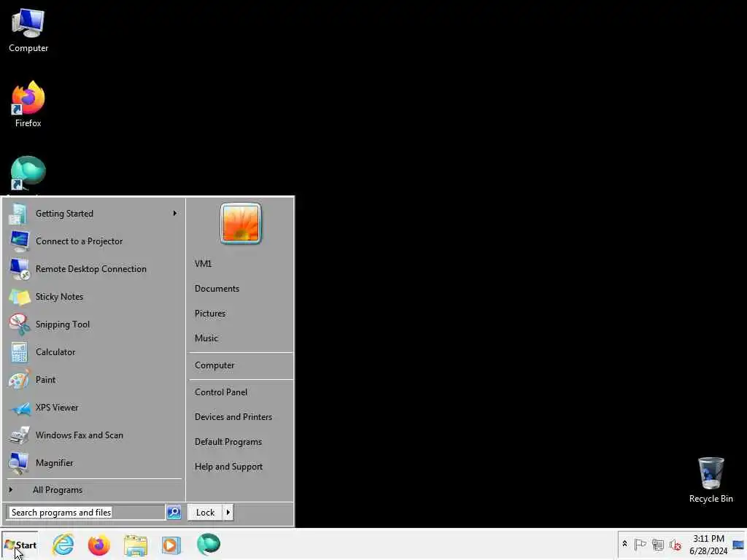Click the Magnifier icon
This screenshot has height=560, width=747.
(19, 463)
